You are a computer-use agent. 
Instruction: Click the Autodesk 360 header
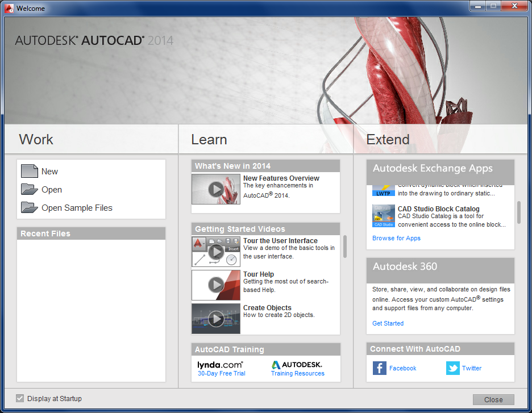click(x=440, y=270)
